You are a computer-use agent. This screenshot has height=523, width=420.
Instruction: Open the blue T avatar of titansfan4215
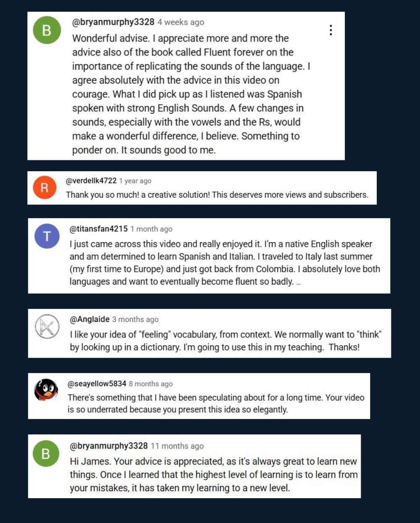tap(47, 236)
